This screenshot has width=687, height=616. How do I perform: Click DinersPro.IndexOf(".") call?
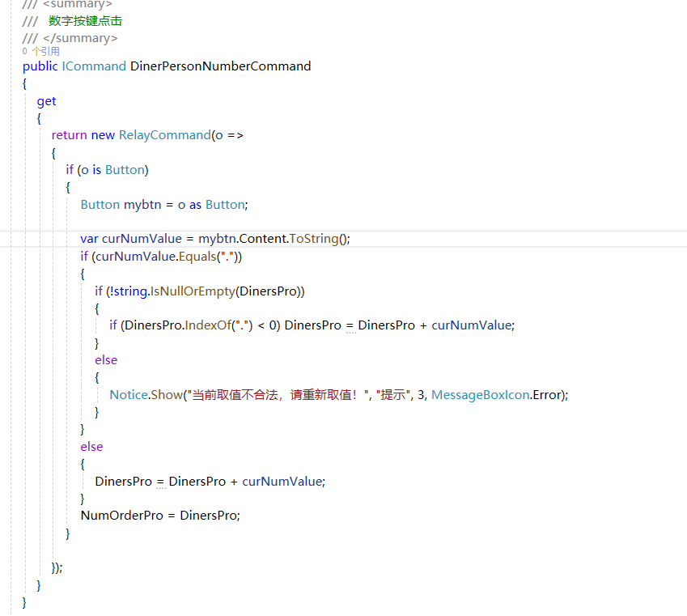189,325
